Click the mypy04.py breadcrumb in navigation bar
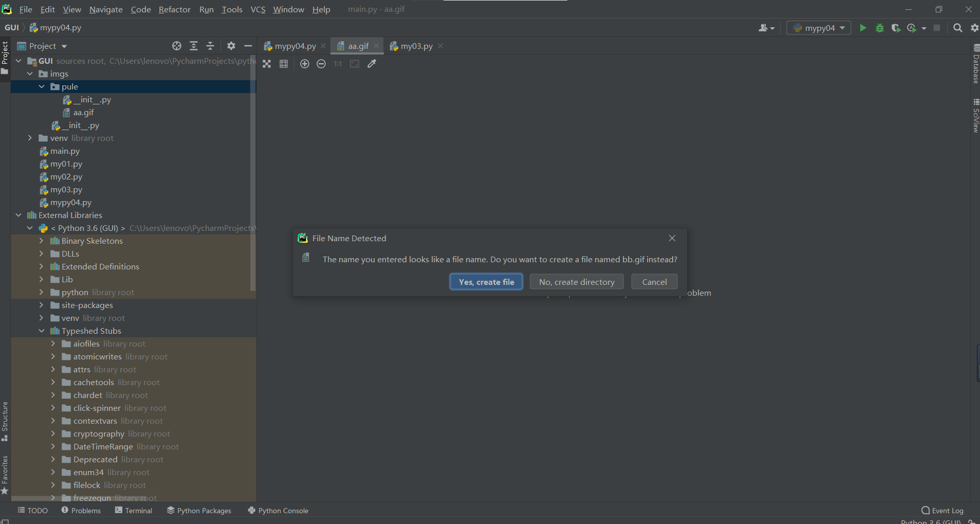Screen dimensions: 980x524 [55, 28]
